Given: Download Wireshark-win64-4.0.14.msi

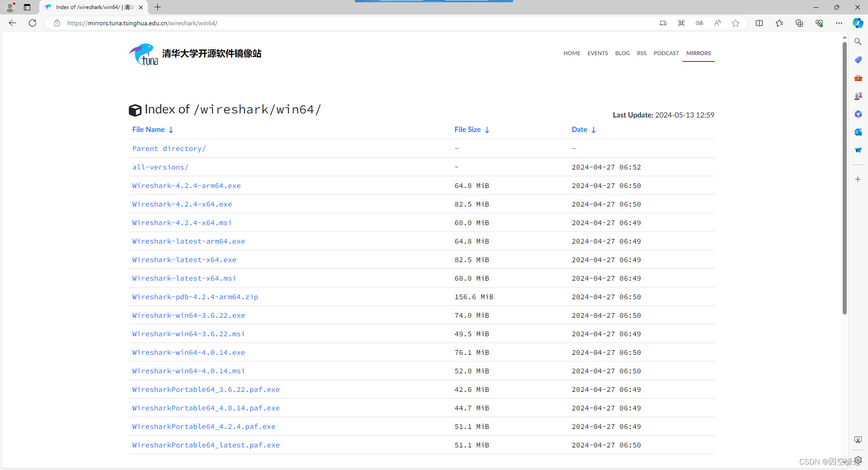Looking at the screenshot, I should tap(189, 371).
